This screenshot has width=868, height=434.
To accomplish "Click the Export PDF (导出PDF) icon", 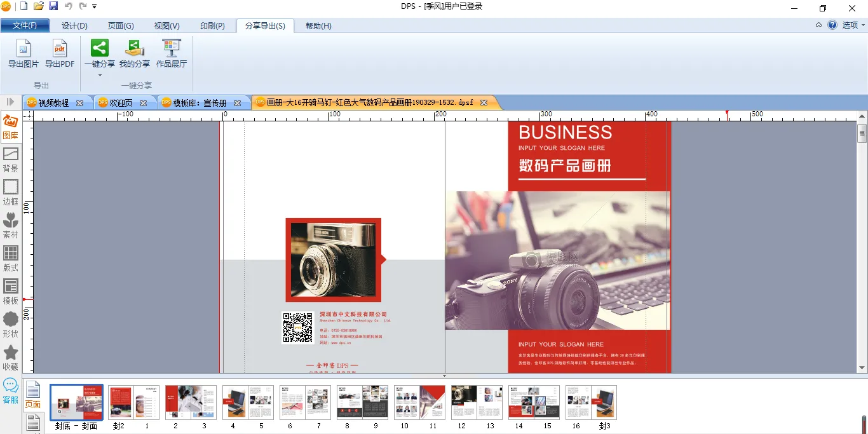I will tap(60, 49).
